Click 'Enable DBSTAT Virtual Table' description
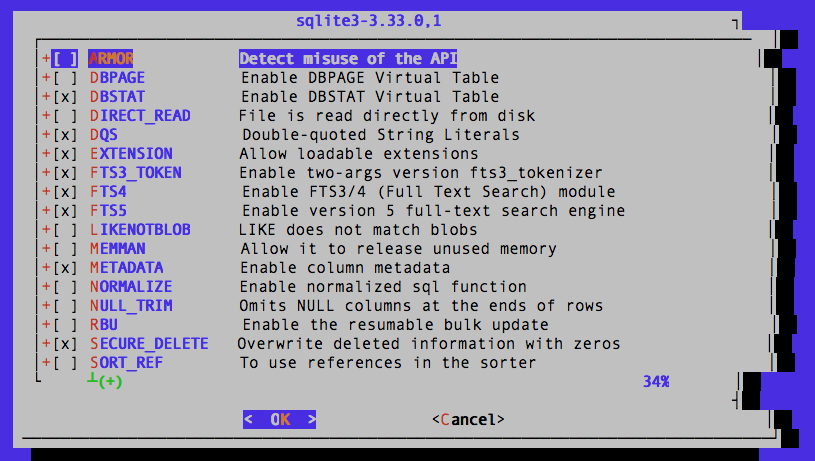The width and height of the screenshot is (815, 461). 370,97
